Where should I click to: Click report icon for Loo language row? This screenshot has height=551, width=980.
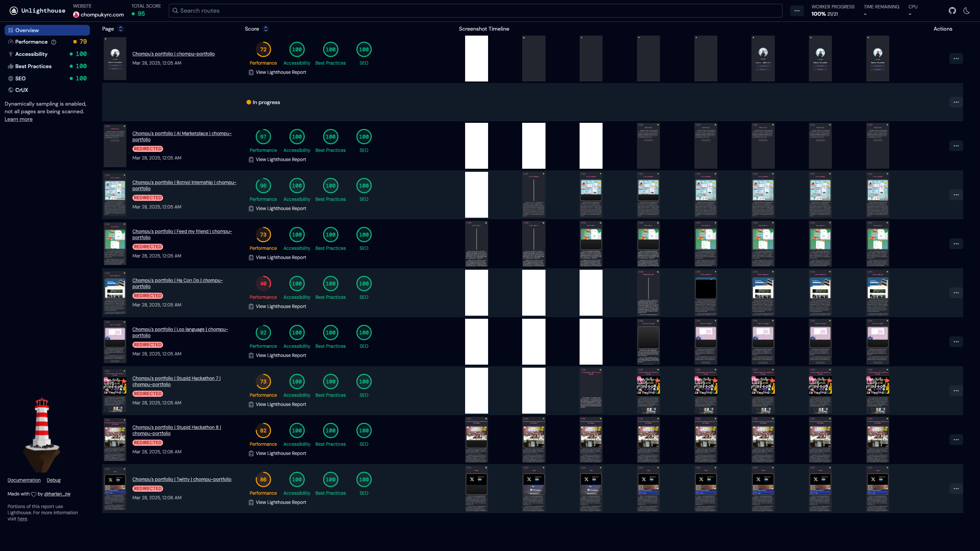(251, 355)
